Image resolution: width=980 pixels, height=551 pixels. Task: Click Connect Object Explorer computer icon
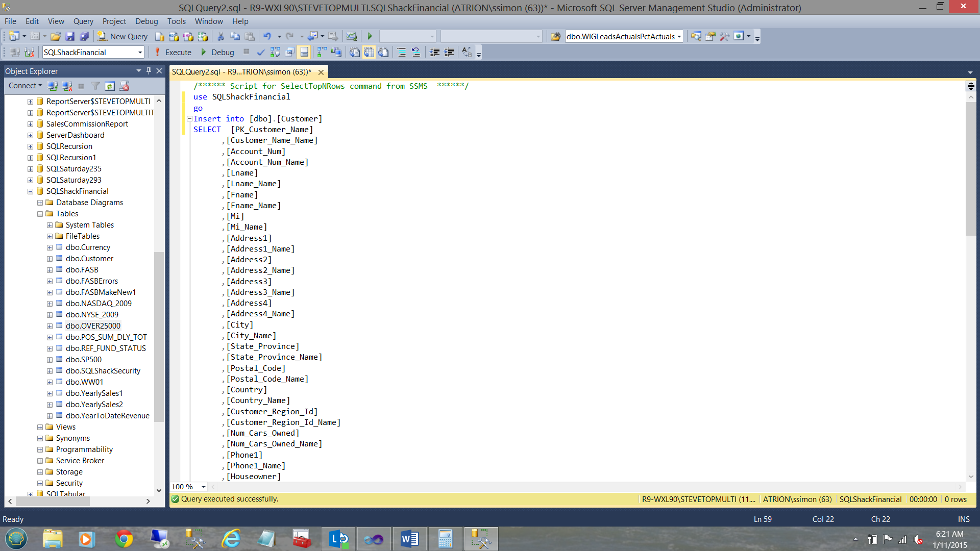click(x=53, y=86)
